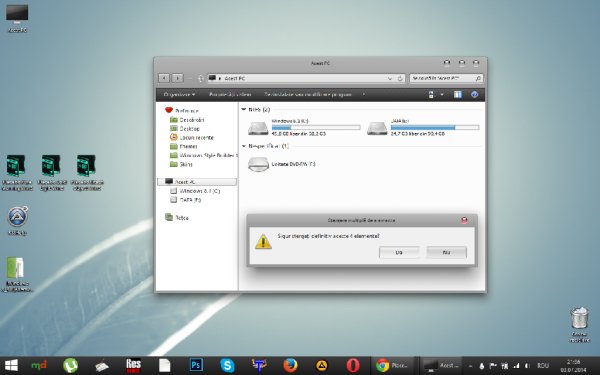The width and height of the screenshot is (600, 375).
Task: Select Windows 8.1 (C:) in navigation pane
Action: point(195,191)
